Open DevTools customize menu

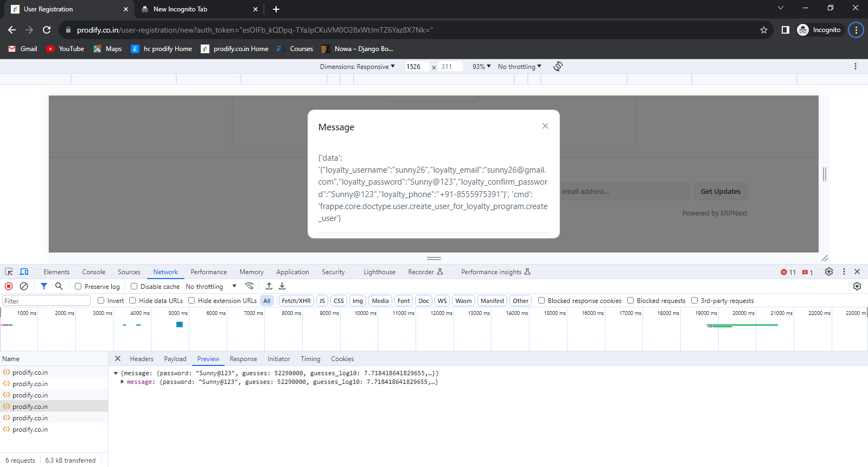844,272
